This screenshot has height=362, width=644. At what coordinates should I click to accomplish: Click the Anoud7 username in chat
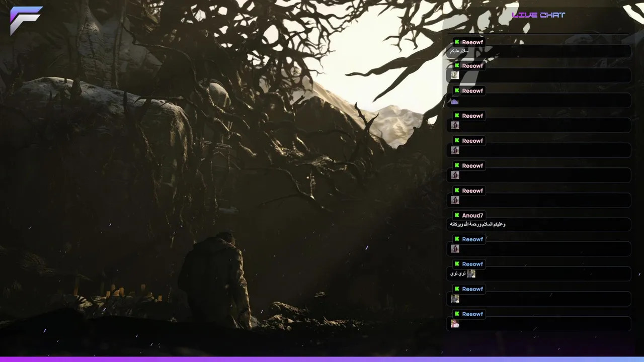pos(472,216)
